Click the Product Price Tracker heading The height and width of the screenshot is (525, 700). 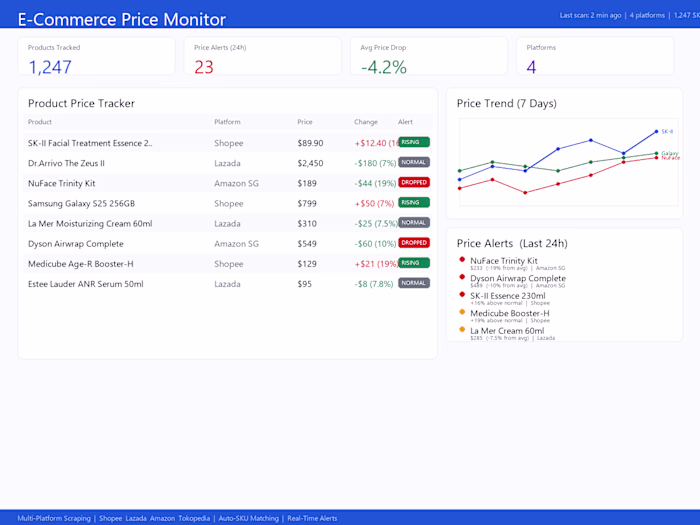point(81,104)
